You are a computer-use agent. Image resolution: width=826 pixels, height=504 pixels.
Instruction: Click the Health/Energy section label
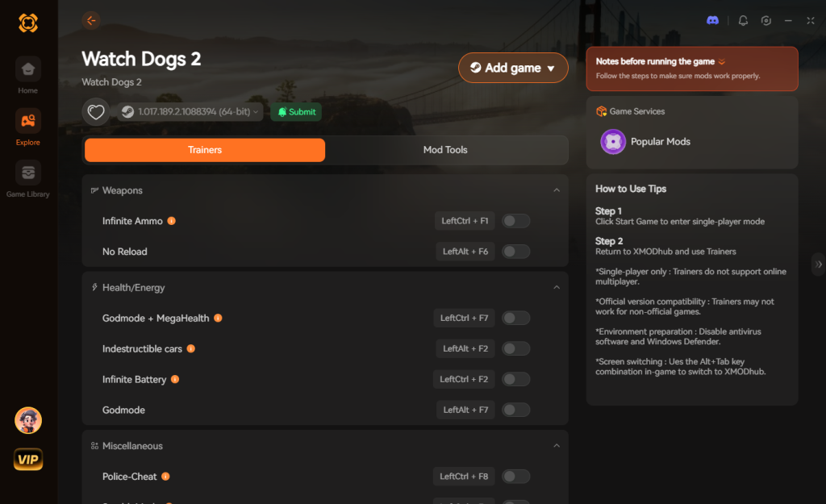pos(133,288)
